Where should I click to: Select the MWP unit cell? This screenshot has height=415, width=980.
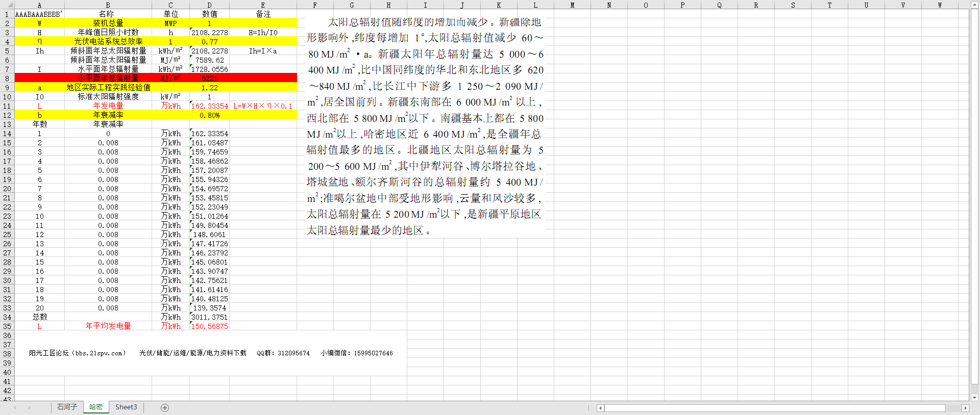tap(170, 23)
